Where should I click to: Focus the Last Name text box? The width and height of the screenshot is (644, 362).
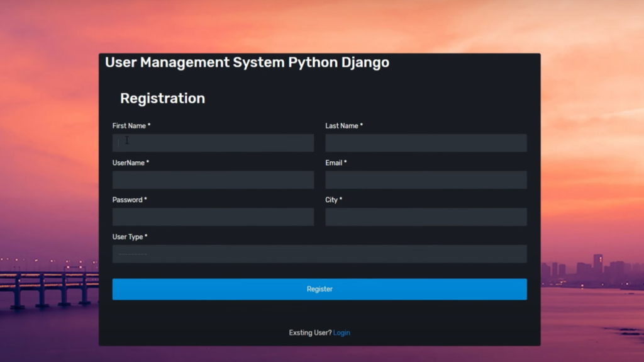click(426, 143)
